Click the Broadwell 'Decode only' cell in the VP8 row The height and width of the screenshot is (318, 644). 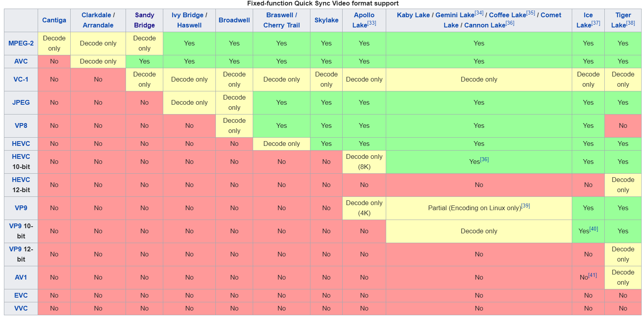234,125
